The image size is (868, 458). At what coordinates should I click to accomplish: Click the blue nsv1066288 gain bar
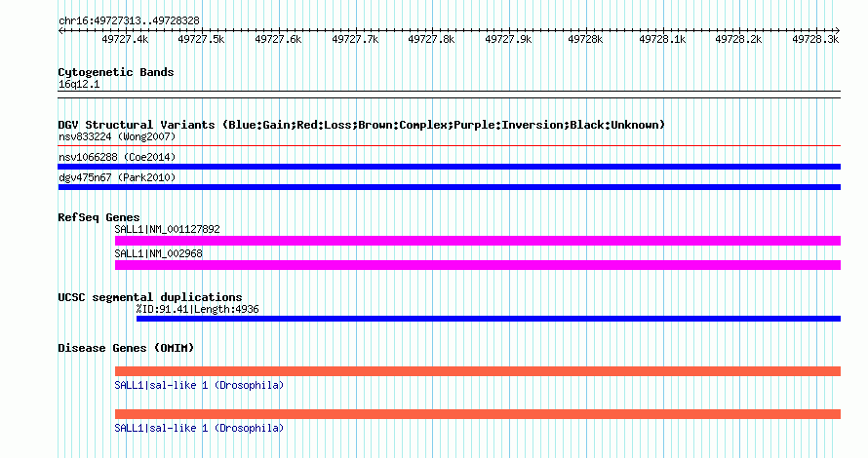pos(449,167)
